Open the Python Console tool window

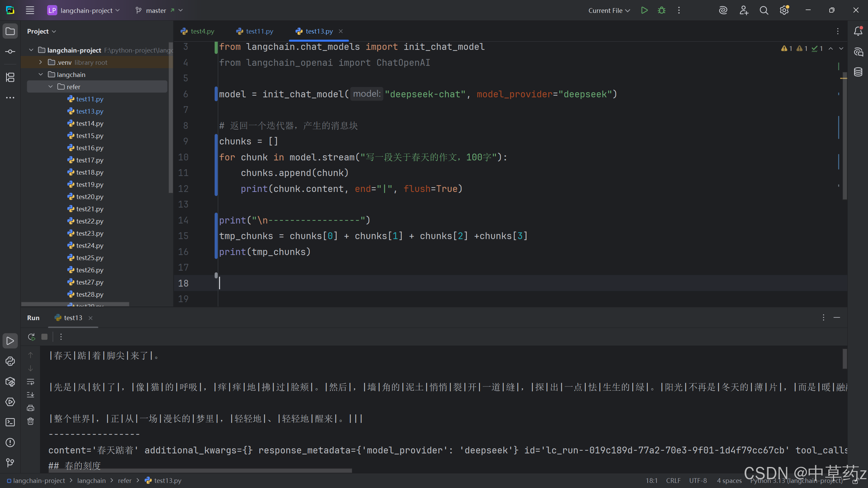click(10, 361)
